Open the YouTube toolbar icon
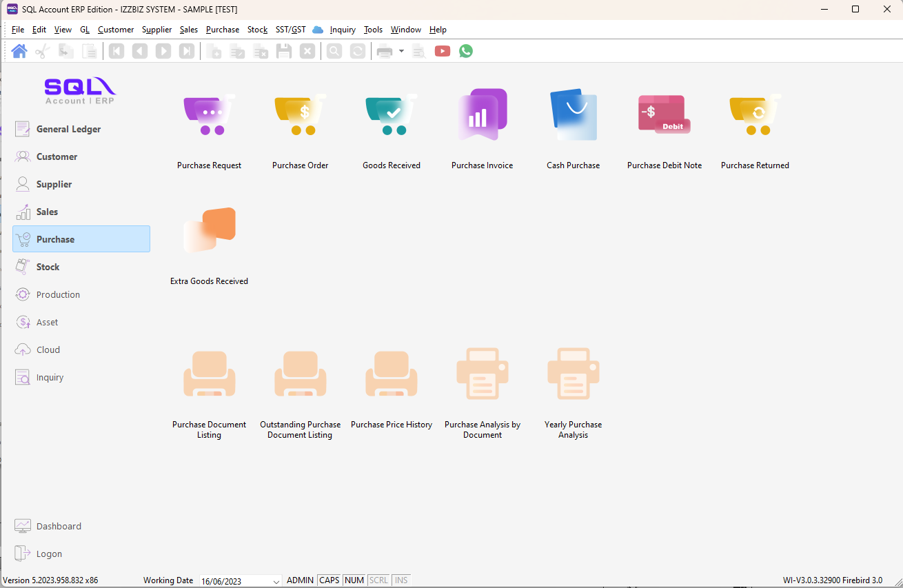The image size is (903, 588). tap(443, 51)
